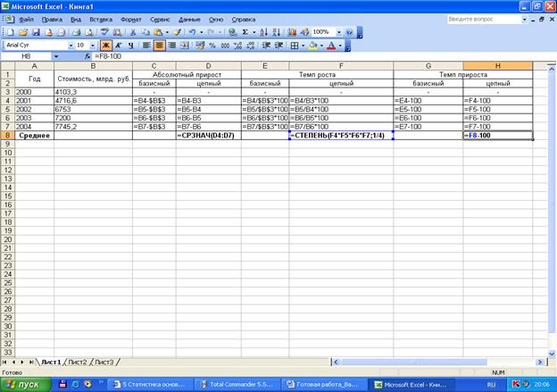This screenshot has width=557, height=392.
Task: Toggle Italic formatting button
Action: (x=118, y=45)
